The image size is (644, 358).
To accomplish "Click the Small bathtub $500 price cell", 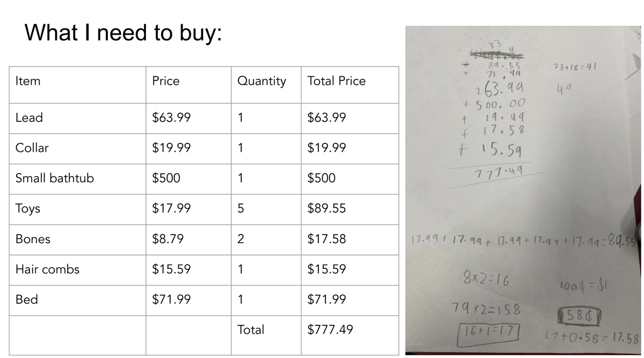I will pos(188,179).
